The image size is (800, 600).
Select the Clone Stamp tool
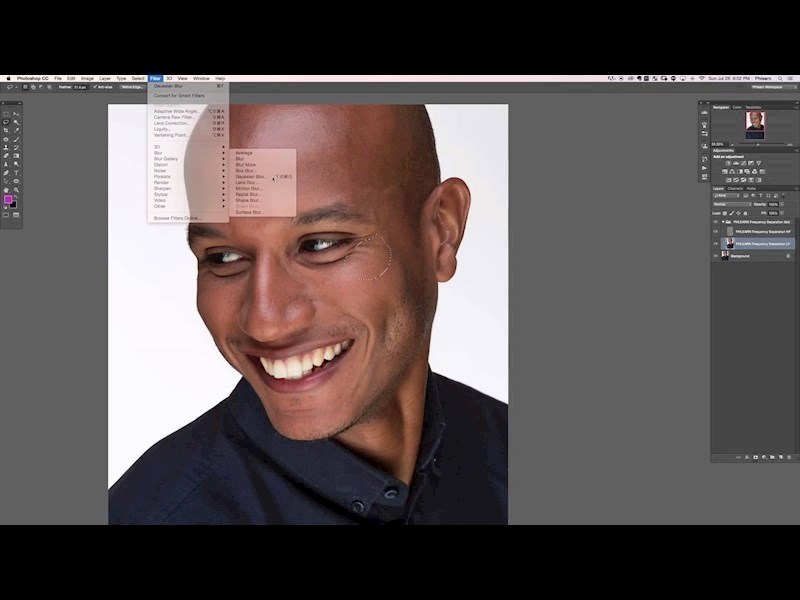pyautogui.click(x=6, y=147)
